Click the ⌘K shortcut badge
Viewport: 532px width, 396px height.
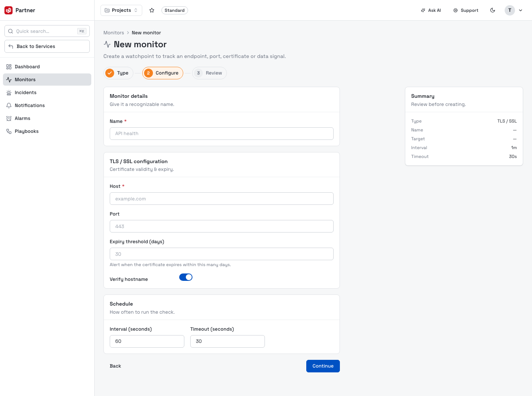[x=82, y=31]
